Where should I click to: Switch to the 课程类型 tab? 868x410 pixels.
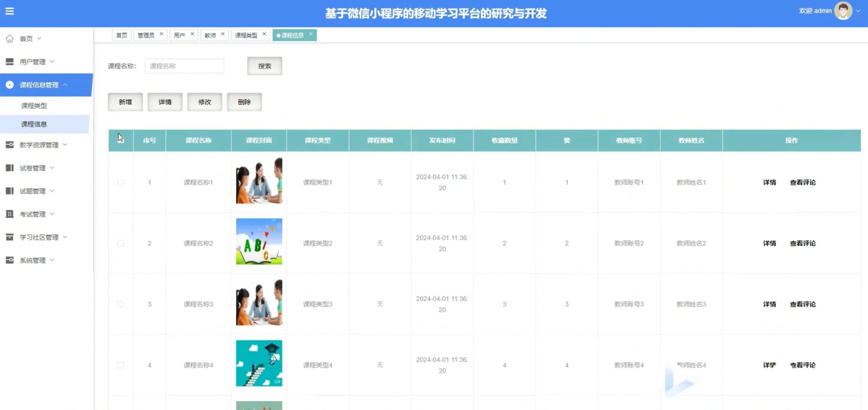click(246, 35)
